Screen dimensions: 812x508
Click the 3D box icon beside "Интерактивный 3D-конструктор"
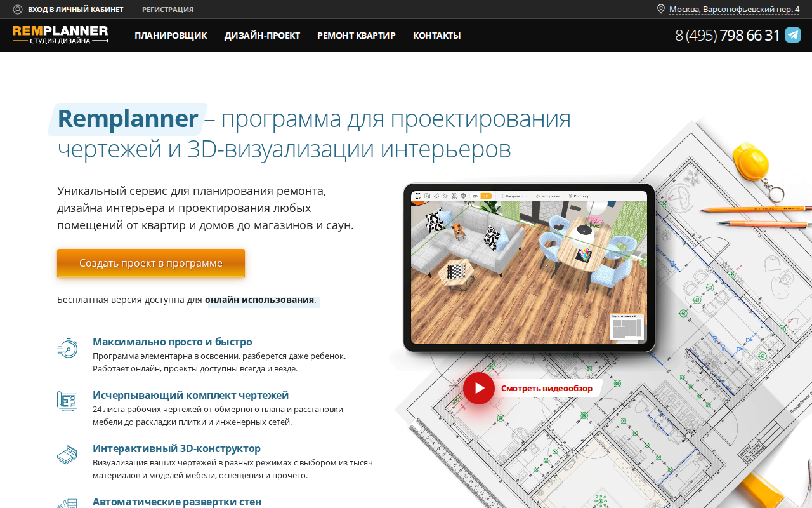pos(67,455)
